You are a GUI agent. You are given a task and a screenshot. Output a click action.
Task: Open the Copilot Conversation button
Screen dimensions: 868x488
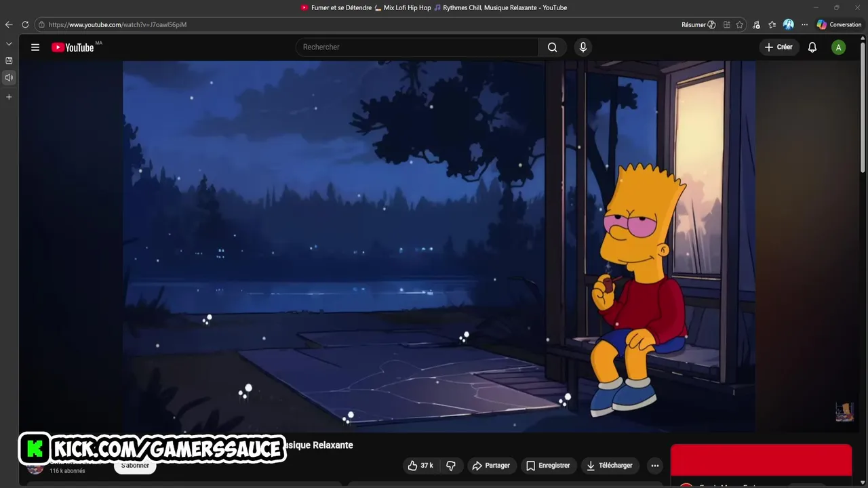click(x=839, y=24)
